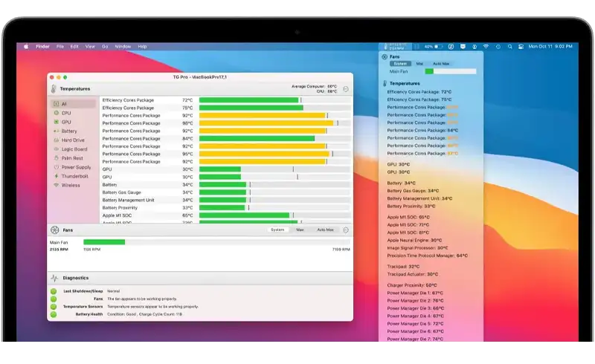Open the Edit menu in menu bar
595x364 pixels.
(x=74, y=46)
